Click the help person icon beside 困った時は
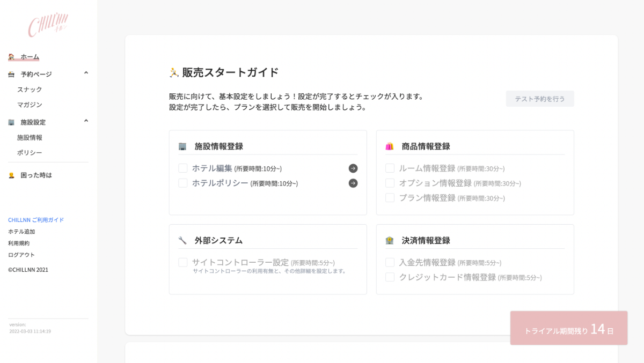644x363 pixels. click(11, 175)
